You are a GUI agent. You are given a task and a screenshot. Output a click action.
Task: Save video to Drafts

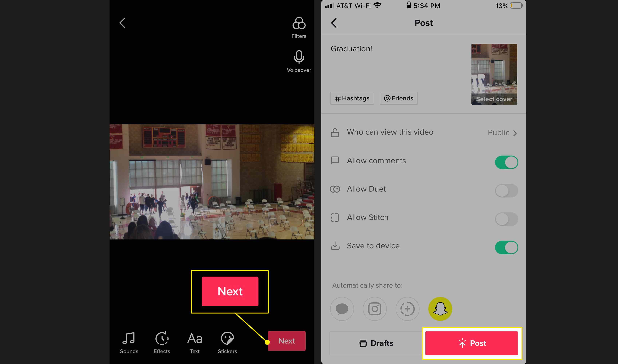[376, 343]
